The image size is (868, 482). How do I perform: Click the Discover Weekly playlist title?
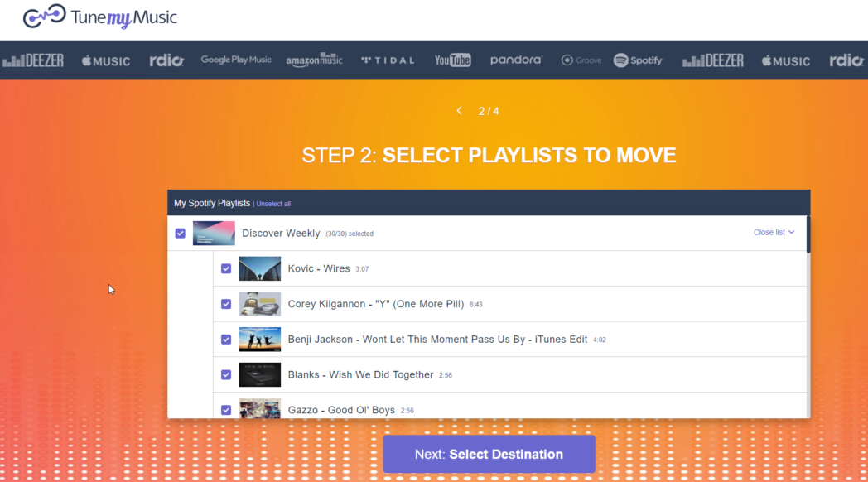tap(281, 233)
